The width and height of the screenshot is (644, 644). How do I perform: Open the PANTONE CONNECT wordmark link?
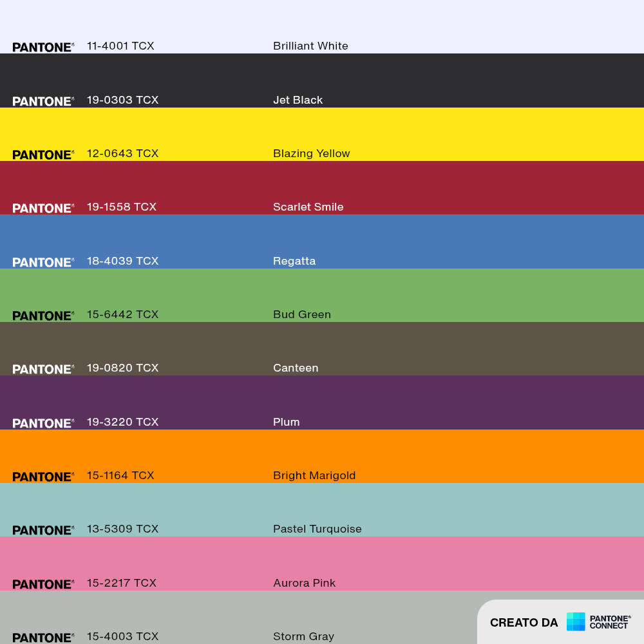click(610, 622)
